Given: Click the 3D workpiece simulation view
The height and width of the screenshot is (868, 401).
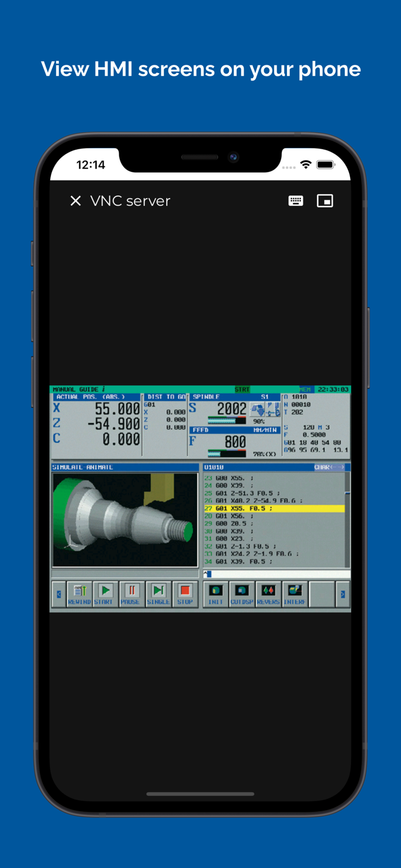Looking at the screenshot, I should click(x=125, y=520).
